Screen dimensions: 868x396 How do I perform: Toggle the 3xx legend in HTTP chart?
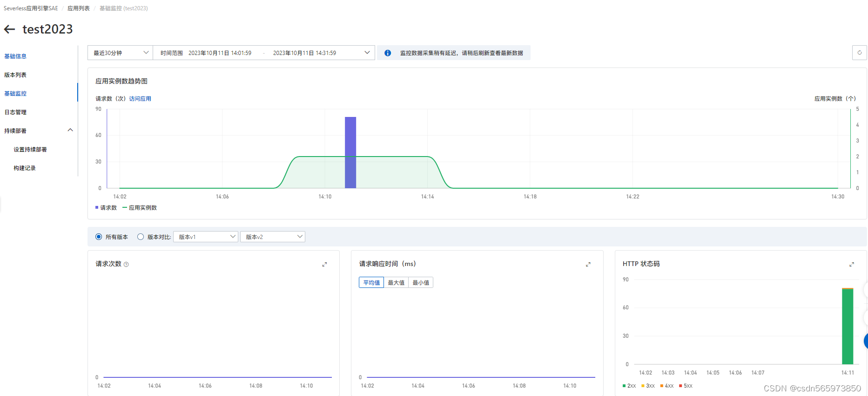coord(648,386)
